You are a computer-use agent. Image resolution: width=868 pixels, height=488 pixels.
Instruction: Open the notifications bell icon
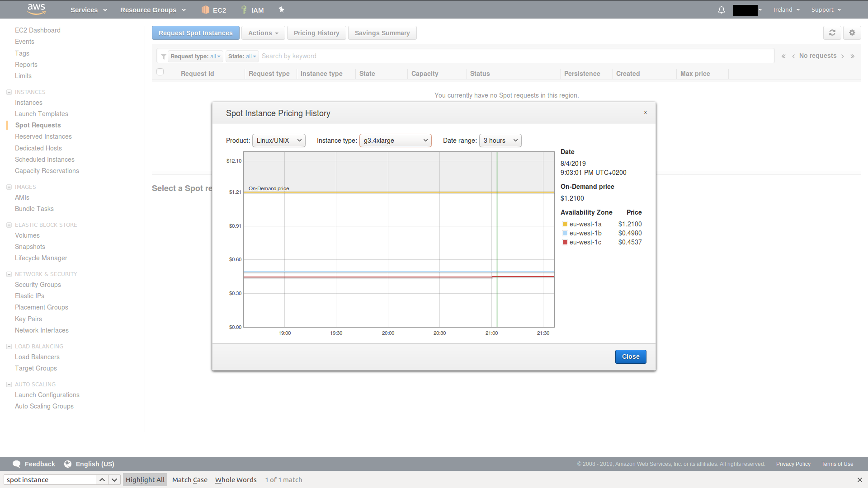[x=722, y=10]
